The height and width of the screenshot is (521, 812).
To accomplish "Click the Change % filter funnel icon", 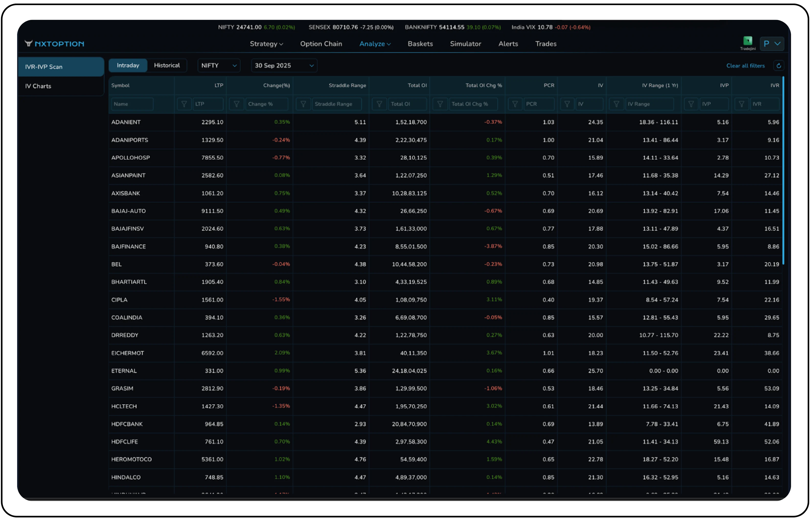I will point(236,104).
